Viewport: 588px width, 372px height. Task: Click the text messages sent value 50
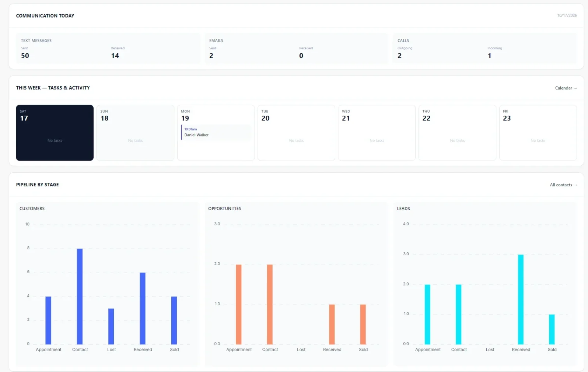(x=25, y=56)
